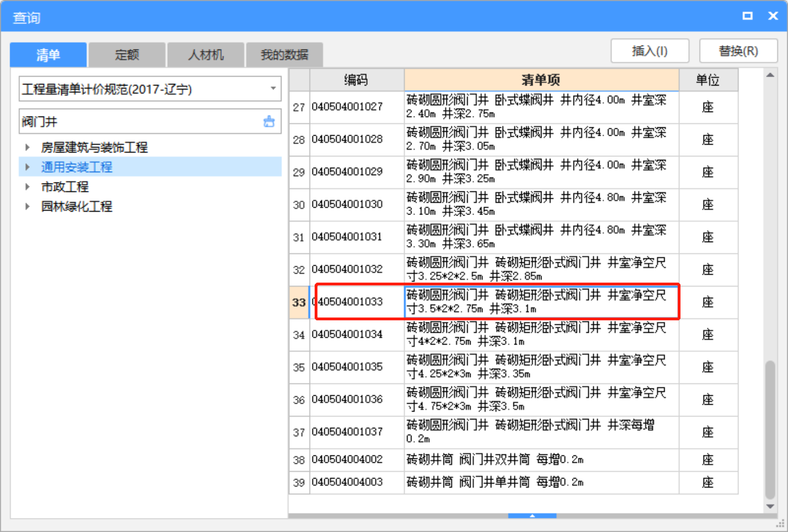Click row number 27
The width and height of the screenshot is (788, 532).
tap(299, 107)
